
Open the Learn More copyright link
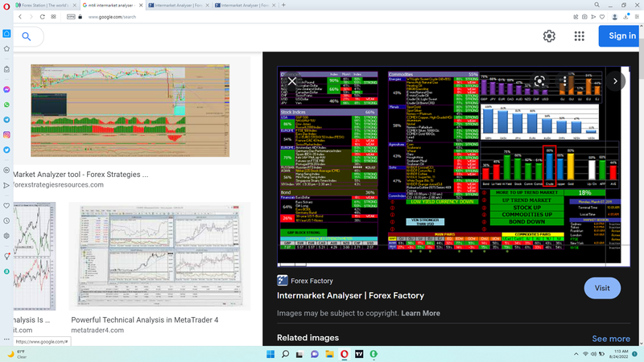point(420,313)
